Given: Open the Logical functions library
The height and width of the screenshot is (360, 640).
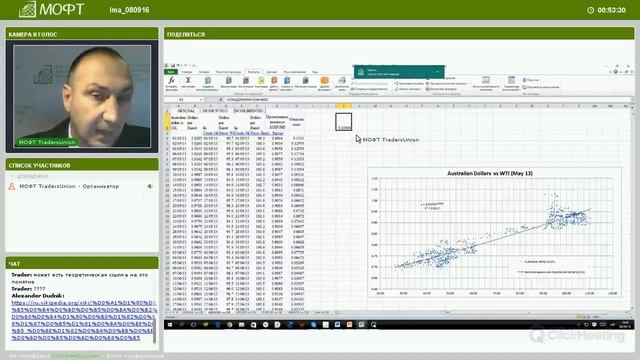Looking at the screenshot, I should (x=245, y=82).
